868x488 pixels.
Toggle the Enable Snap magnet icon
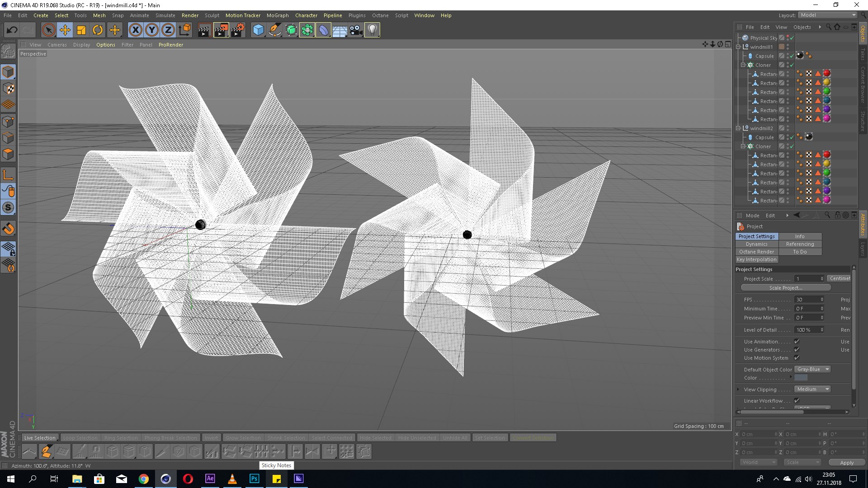[8, 229]
